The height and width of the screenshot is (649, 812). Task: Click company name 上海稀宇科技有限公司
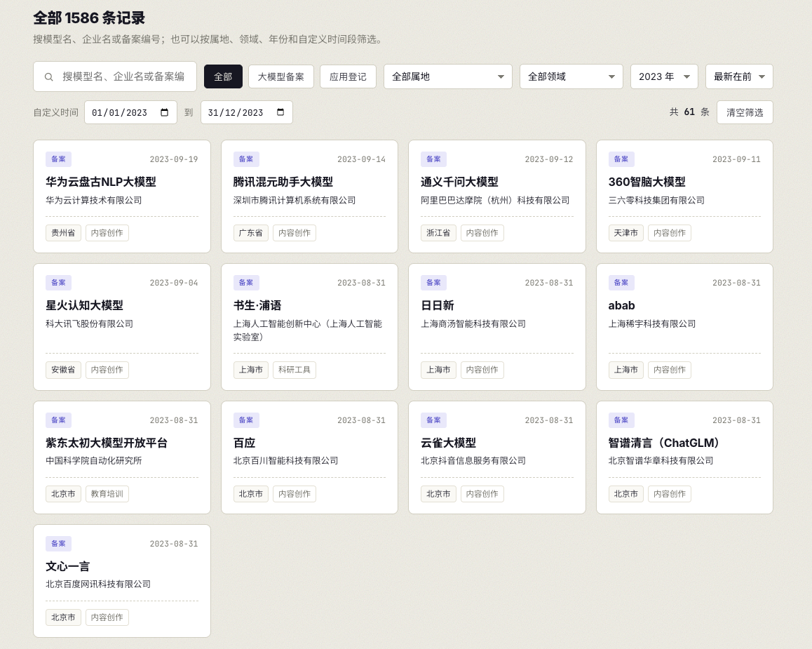[652, 323]
